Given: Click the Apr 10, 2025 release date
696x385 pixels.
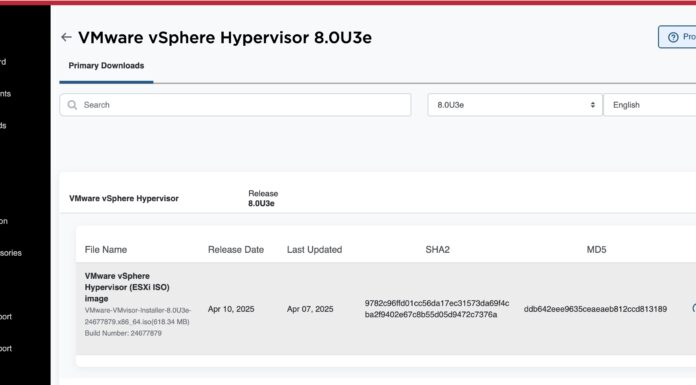Looking at the screenshot, I should [x=231, y=309].
